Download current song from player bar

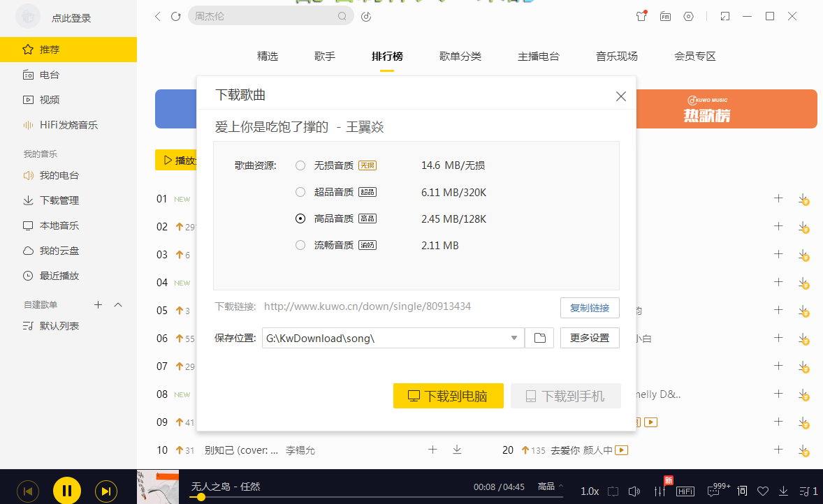783,491
